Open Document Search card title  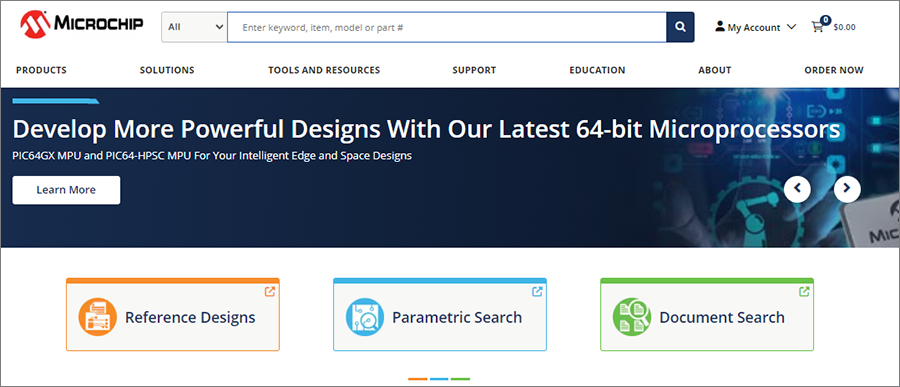pyautogui.click(x=722, y=317)
